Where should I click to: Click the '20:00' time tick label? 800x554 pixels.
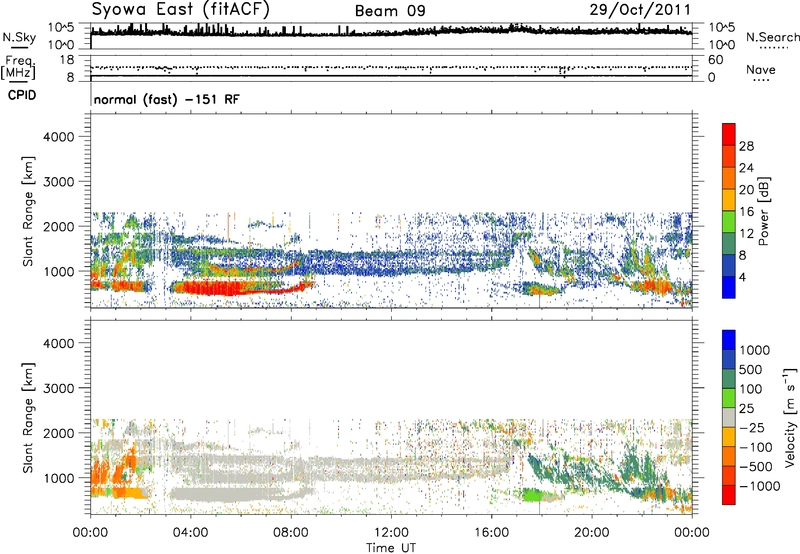591,533
